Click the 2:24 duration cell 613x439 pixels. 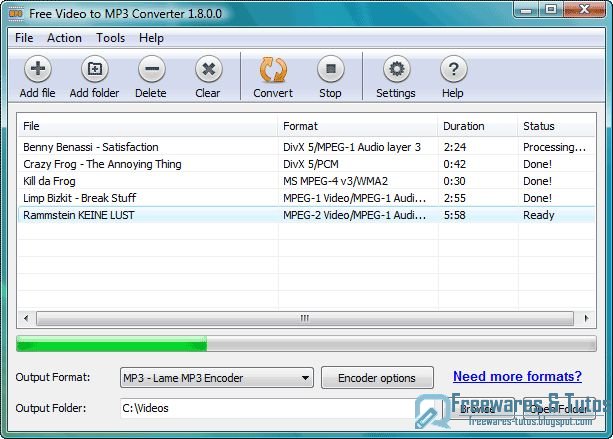point(455,147)
